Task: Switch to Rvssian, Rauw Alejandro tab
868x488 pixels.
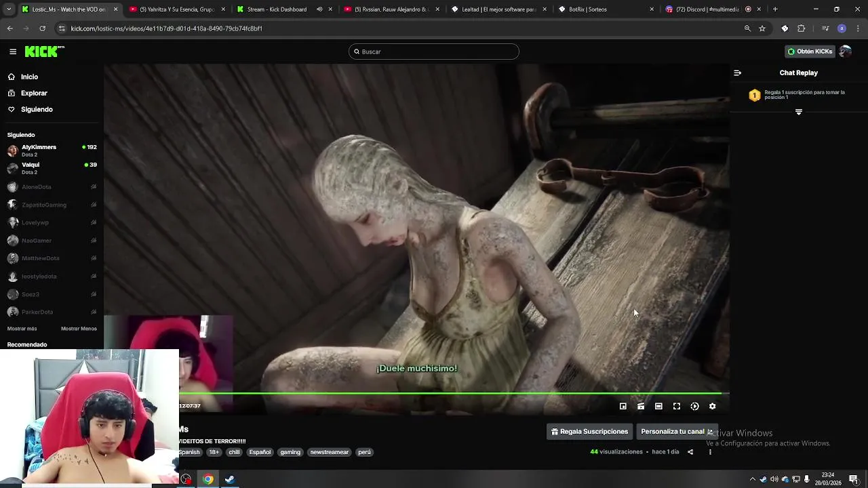Action: tap(391, 9)
